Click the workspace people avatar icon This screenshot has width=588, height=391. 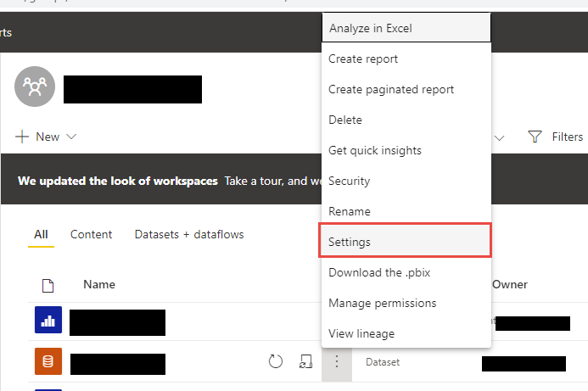point(36,87)
